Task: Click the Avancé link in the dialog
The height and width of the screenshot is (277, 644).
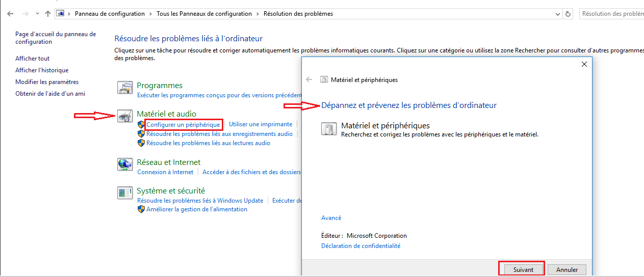Action: tap(331, 218)
